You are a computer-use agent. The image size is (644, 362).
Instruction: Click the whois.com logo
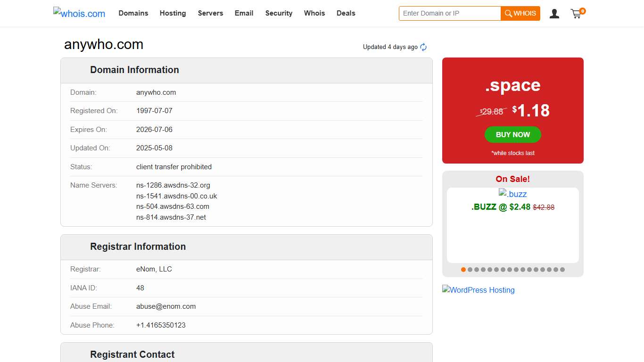click(79, 13)
